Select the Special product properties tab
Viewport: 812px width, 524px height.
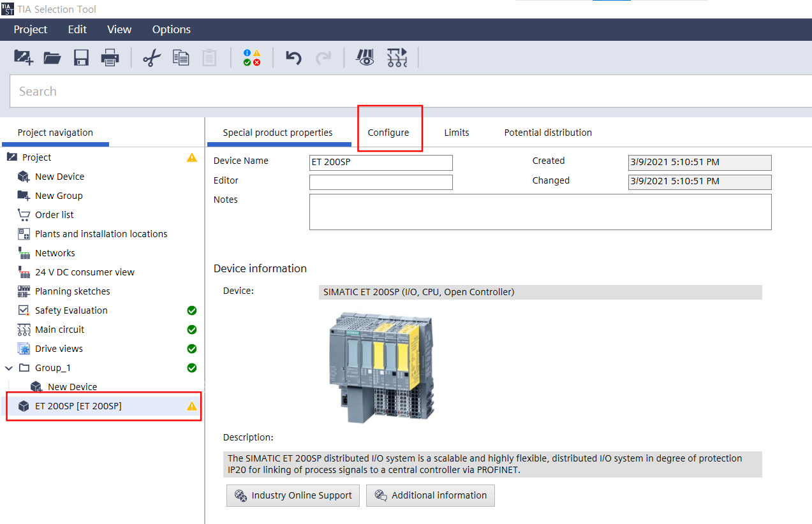[x=277, y=133]
